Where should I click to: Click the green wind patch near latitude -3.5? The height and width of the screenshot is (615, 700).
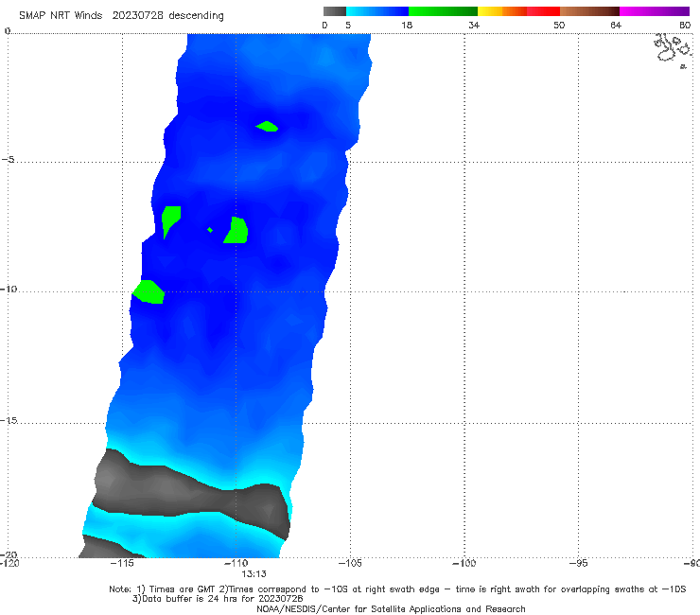point(268,127)
